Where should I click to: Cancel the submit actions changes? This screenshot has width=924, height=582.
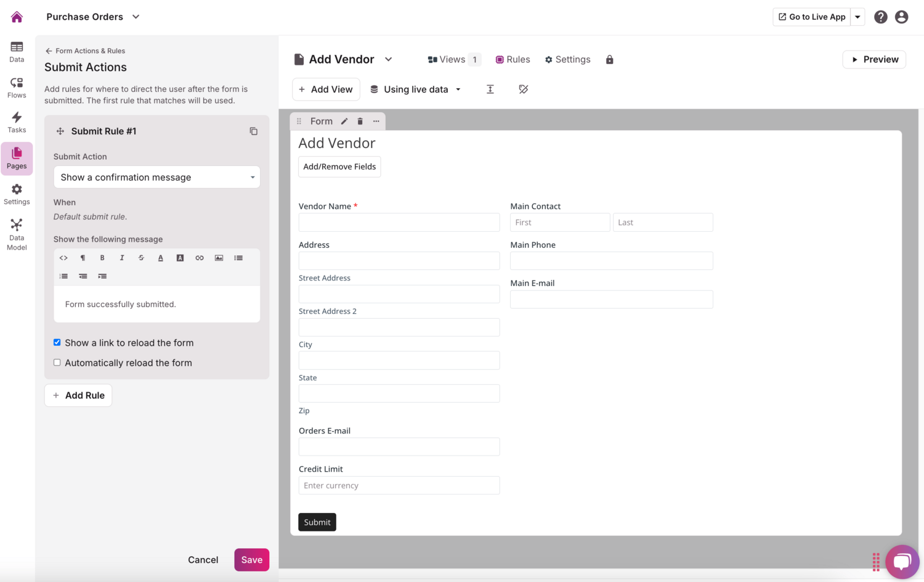(x=203, y=560)
